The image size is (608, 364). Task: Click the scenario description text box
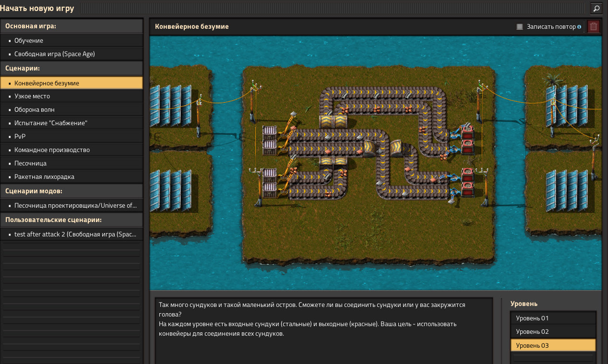324,331
